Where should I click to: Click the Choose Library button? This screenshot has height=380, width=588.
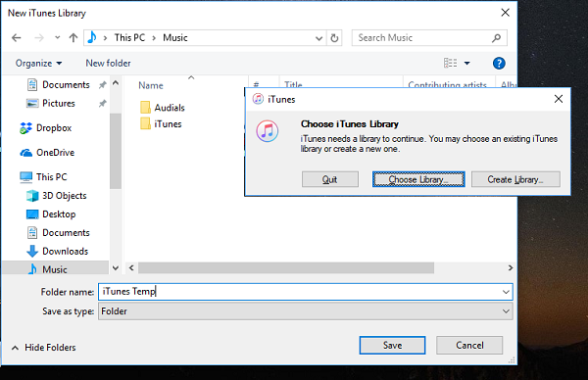click(x=418, y=179)
